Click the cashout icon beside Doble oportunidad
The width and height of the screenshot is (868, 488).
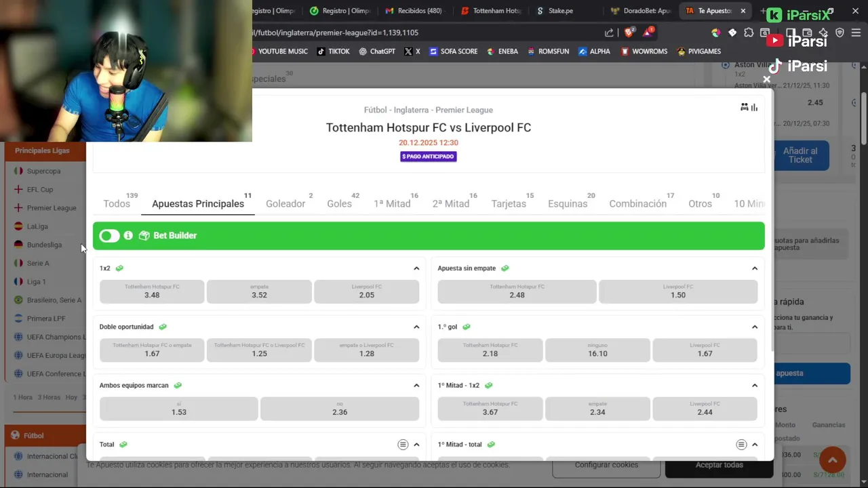click(163, 327)
